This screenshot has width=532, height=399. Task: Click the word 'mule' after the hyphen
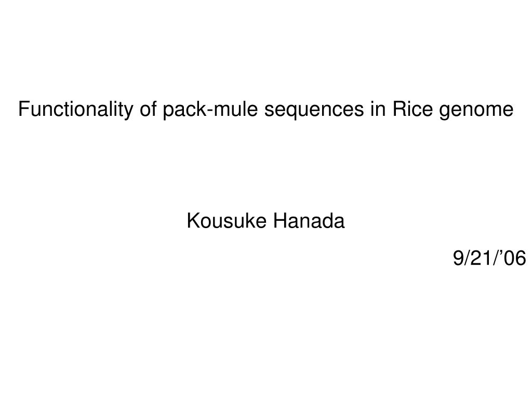235,109
